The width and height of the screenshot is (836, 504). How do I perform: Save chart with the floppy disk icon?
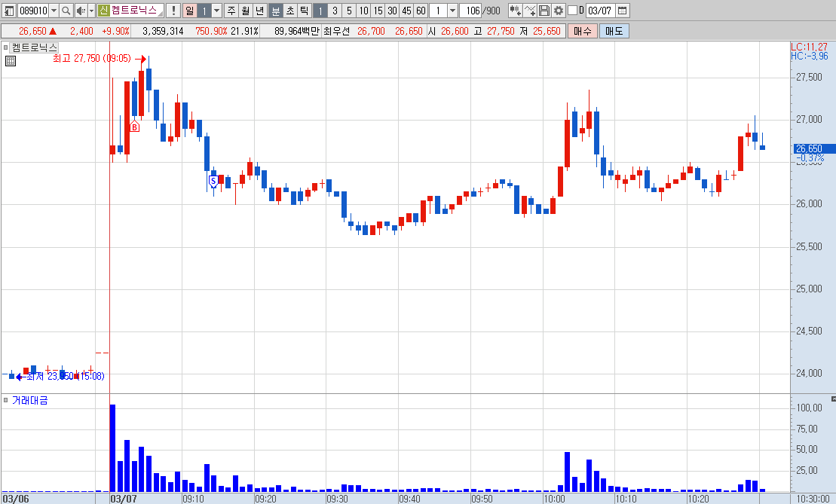point(544,11)
